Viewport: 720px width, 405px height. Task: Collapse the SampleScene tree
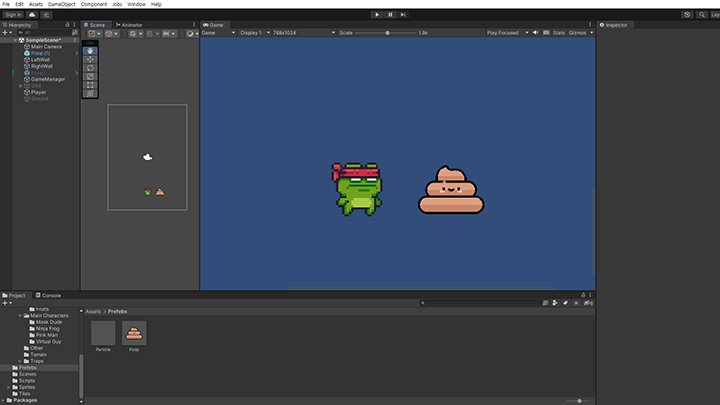[x=15, y=40]
